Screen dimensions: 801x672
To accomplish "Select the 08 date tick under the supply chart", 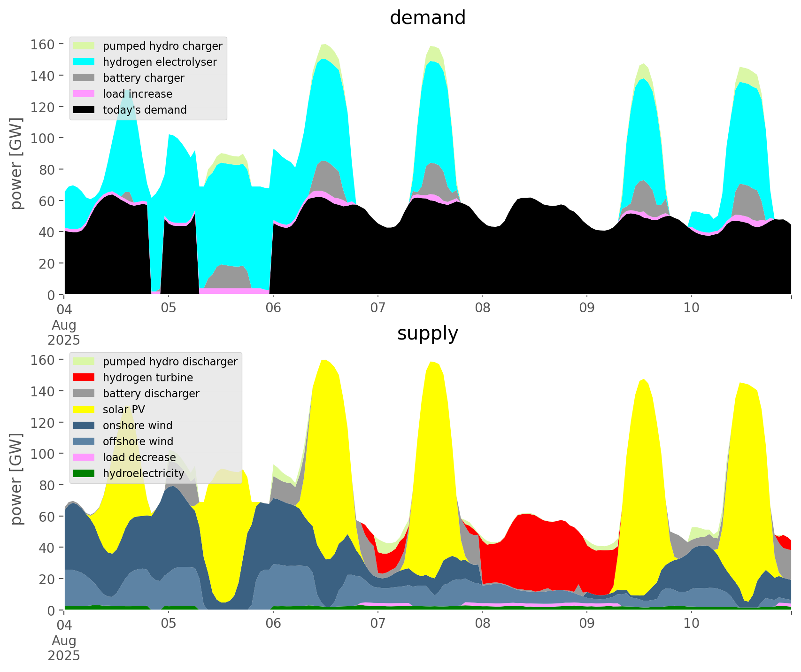I will click(x=482, y=624).
